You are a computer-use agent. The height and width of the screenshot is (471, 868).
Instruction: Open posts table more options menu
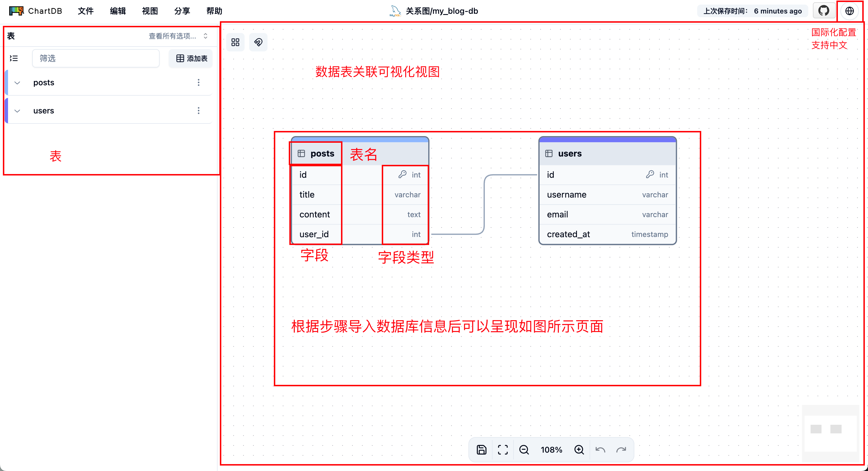(198, 83)
